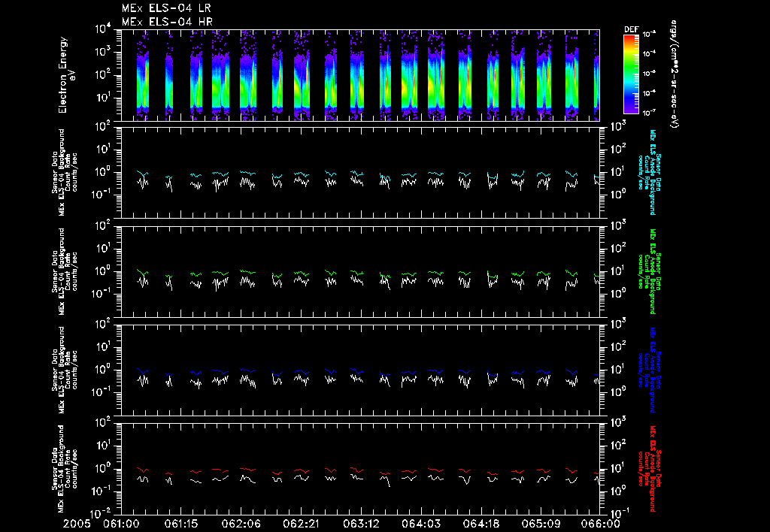Click the year '2005' label on time axis

coord(77,524)
